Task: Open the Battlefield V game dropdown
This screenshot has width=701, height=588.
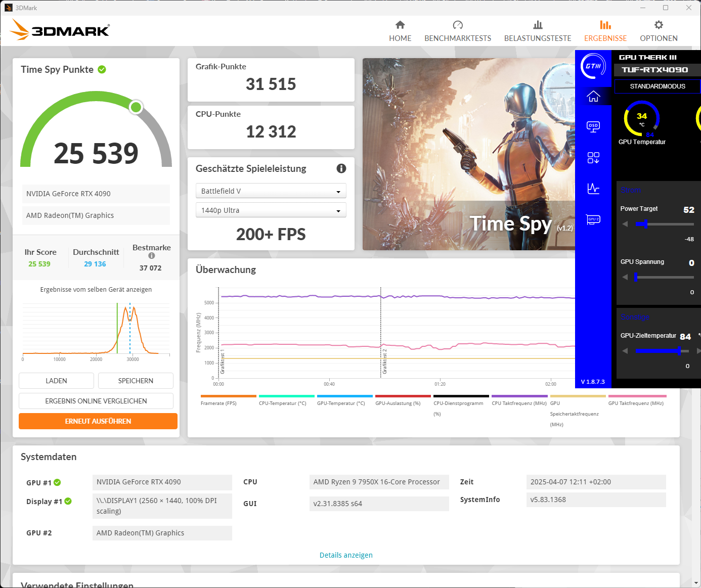Action: coord(271,191)
